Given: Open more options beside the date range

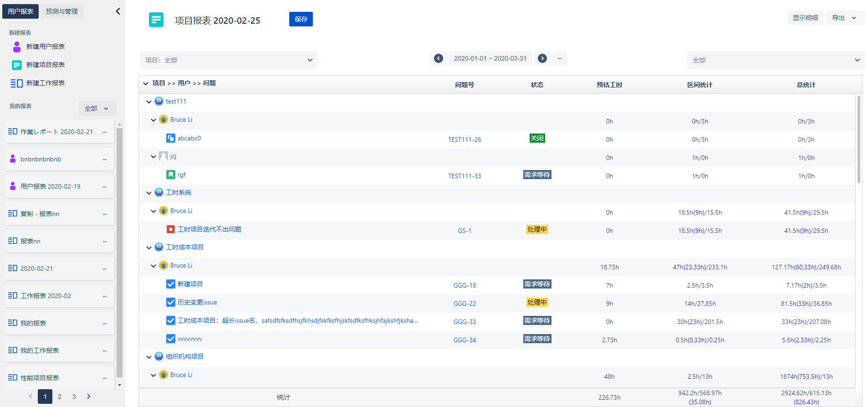Looking at the screenshot, I should 560,58.
